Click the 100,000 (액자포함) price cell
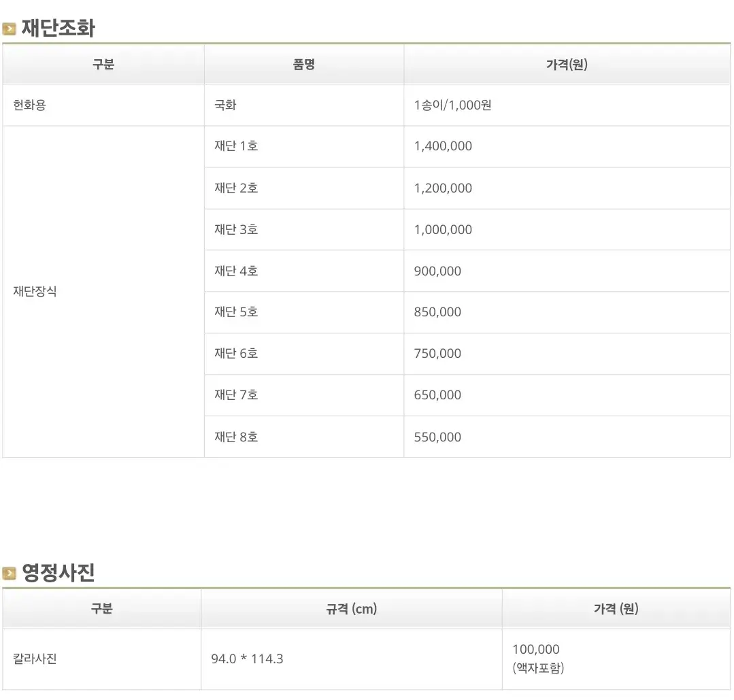This screenshot has height=700, width=734. (537, 659)
